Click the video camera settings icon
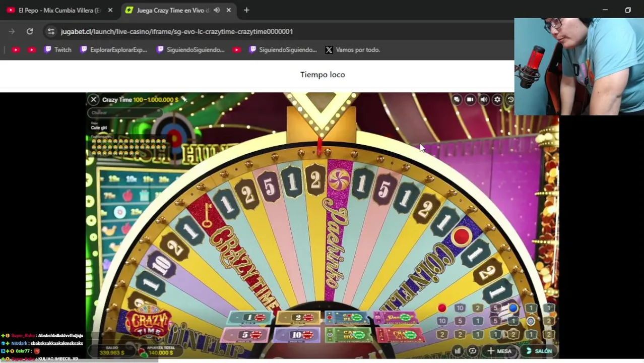The height and width of the screenshot is (363, 644). (470, 100)
